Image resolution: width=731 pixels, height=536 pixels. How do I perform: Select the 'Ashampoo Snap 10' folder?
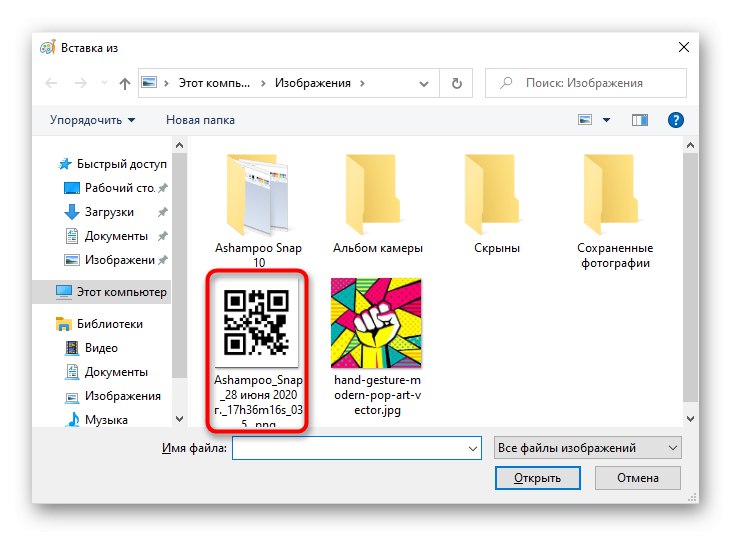pyautogui.click(x=258, y=210)
